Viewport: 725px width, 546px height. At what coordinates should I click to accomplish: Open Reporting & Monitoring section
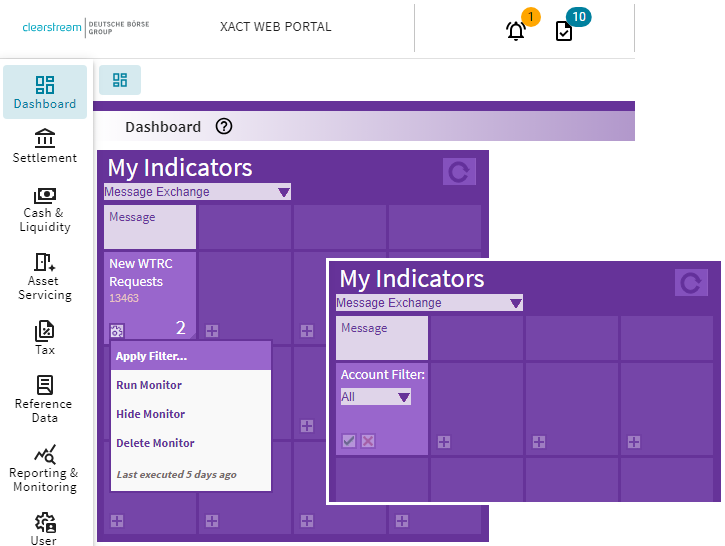point(44,468)
